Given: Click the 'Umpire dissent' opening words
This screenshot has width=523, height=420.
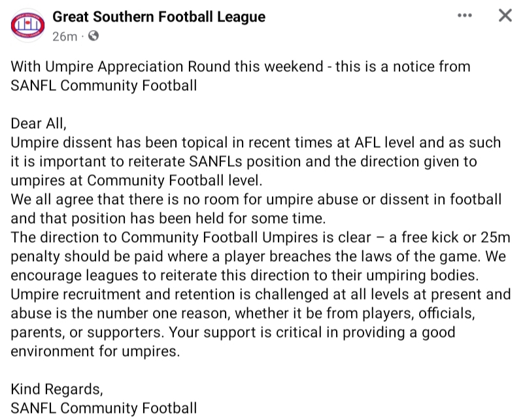Looking at the screenshot, I should [x=55, y=143].
